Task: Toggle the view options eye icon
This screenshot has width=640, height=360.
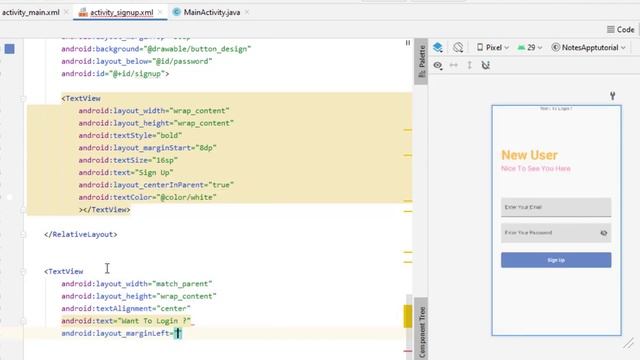Action: point(438,65)
